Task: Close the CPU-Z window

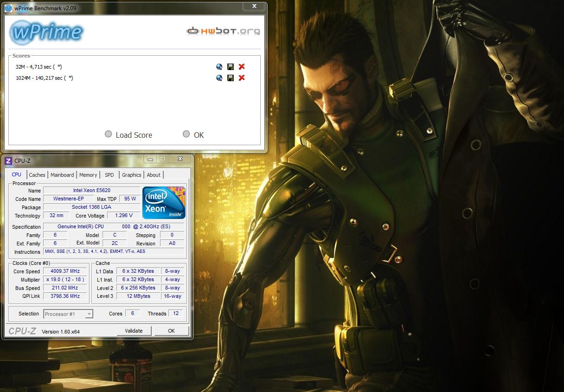Action: 179,159
